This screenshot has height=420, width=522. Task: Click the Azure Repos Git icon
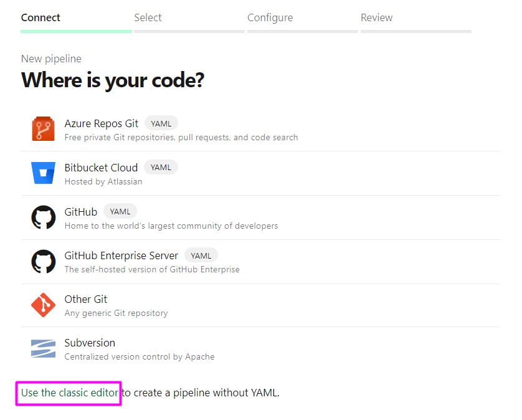pos(43,128)
